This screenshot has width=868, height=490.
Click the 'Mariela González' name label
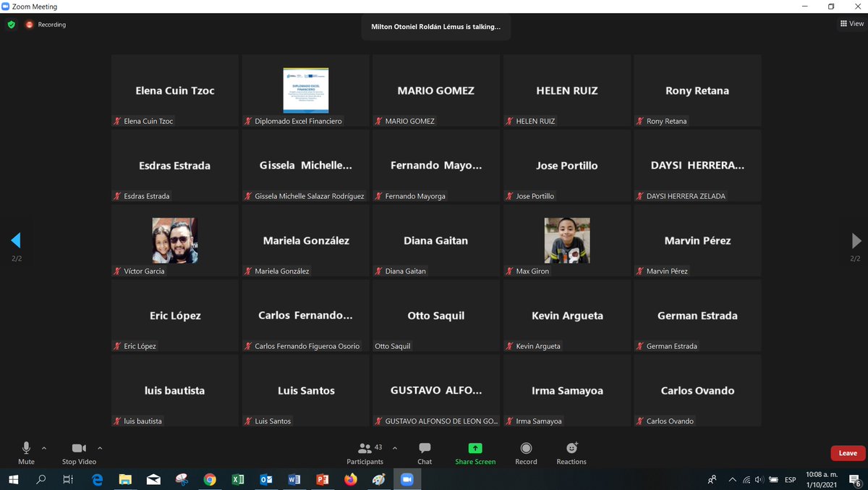pyautogui.click(x=282, y=271)
